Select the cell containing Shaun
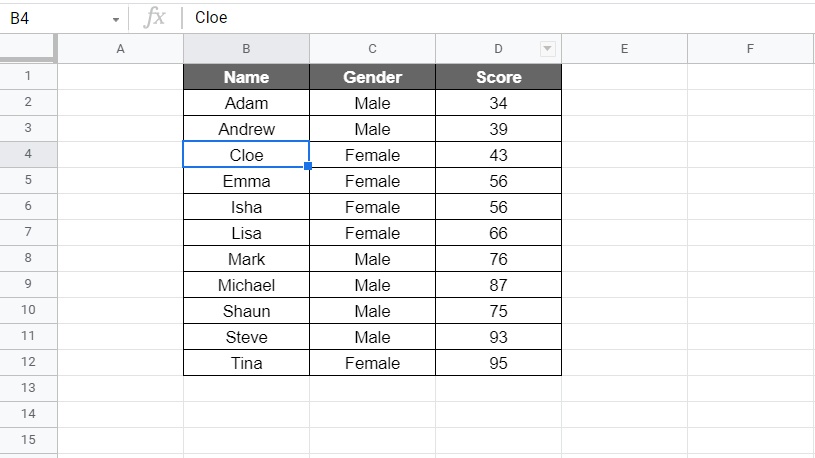The height and width of the screenshot is (458, 815). click(x=246, y=311)
